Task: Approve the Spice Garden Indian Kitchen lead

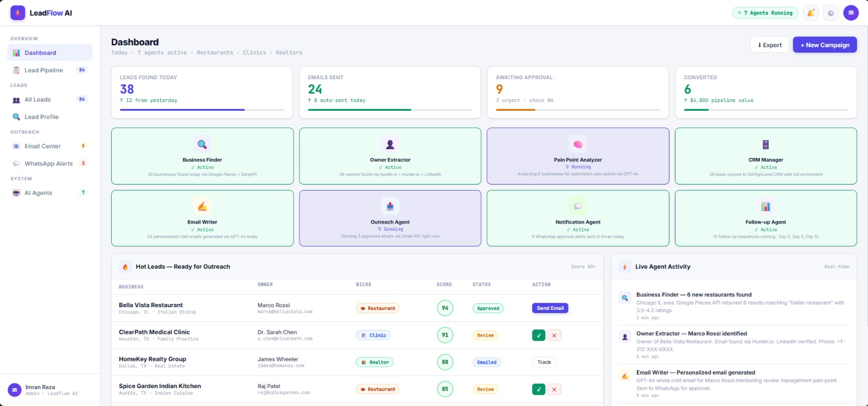Action: [539, 389]
